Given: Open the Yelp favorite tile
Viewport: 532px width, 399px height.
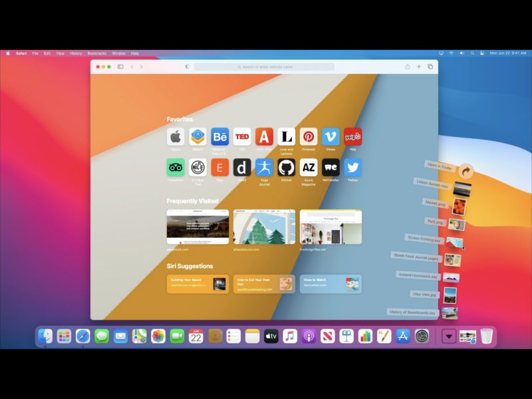Looking at the screenshot, I should 353,136.
